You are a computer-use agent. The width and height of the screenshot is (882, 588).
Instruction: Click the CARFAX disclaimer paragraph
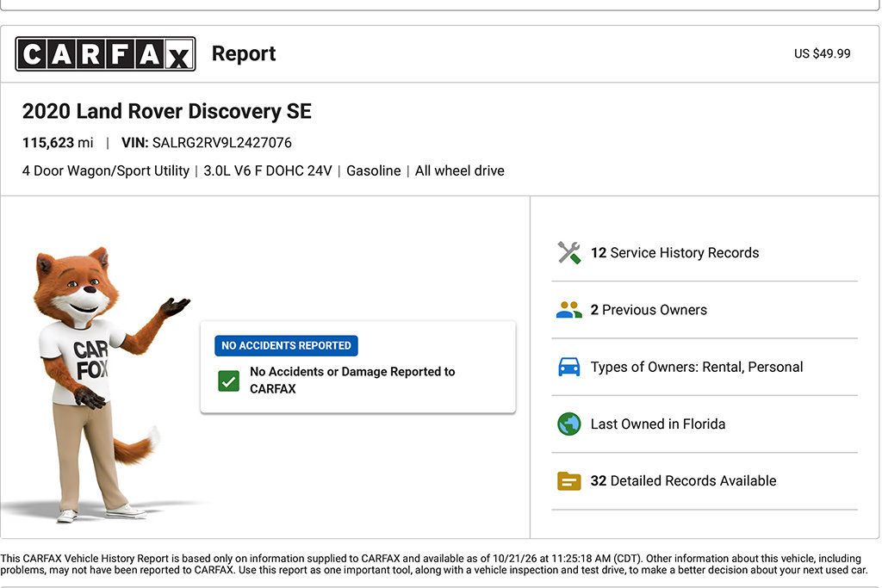tap(434, 564)
